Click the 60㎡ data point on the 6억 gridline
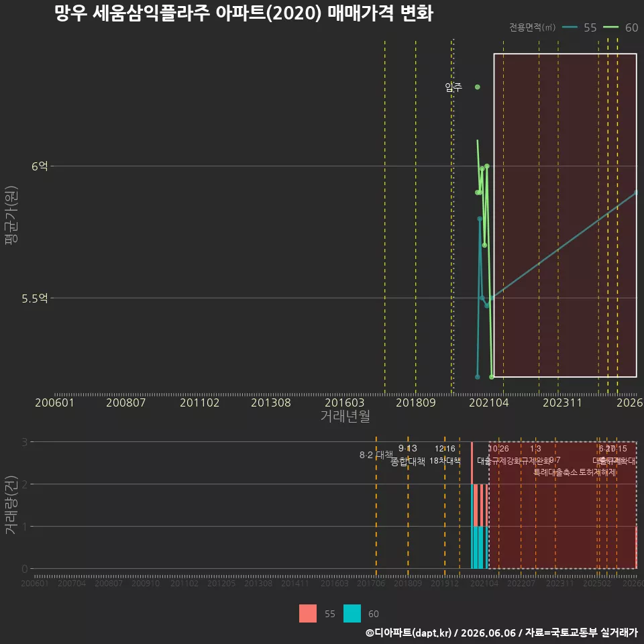Image resolution: width=644 pixels, height=644 pixels. pos(487,166)
